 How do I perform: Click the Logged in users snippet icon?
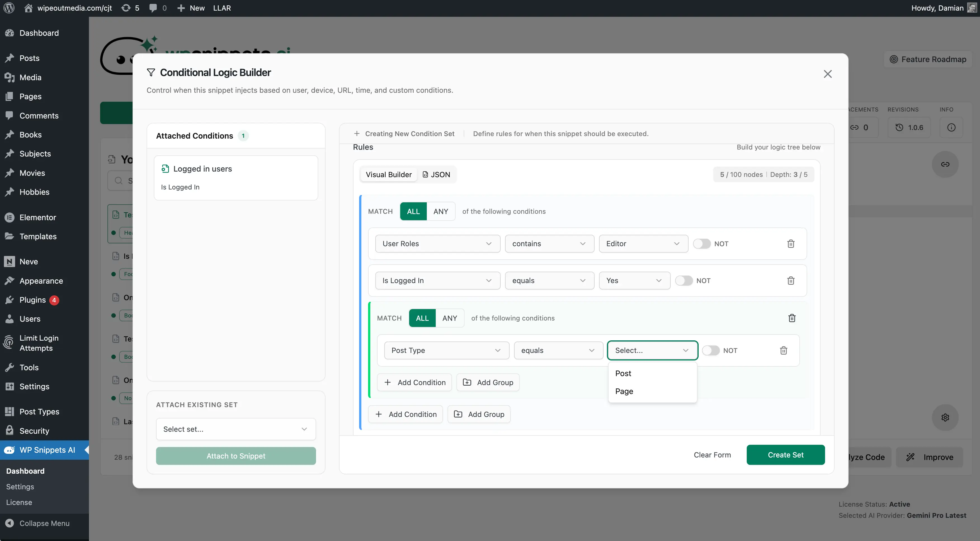165,169
